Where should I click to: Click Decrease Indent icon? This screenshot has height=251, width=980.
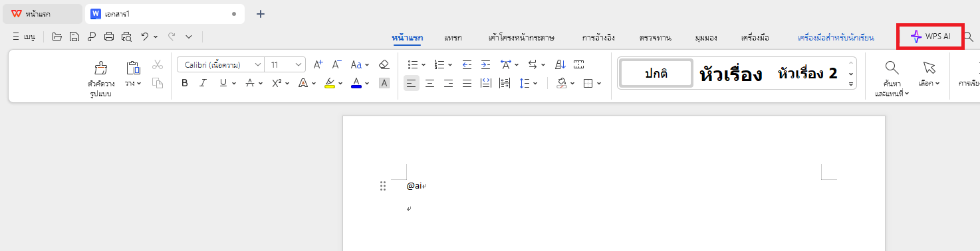467,64
